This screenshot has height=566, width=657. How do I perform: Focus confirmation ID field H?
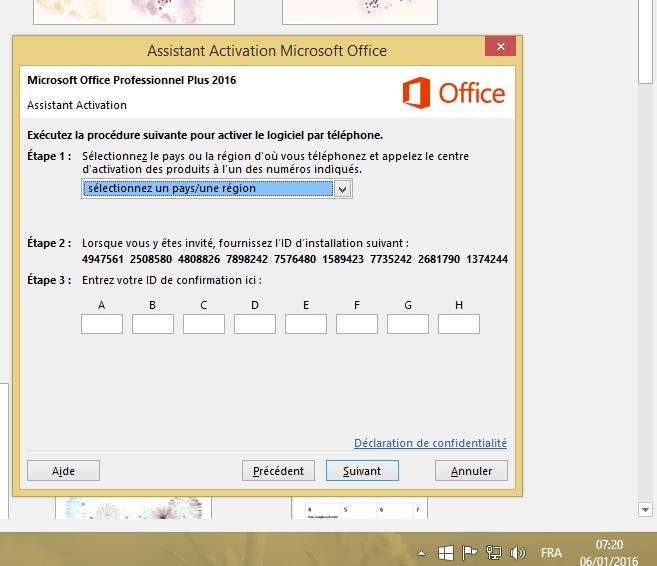pos(459,324)
